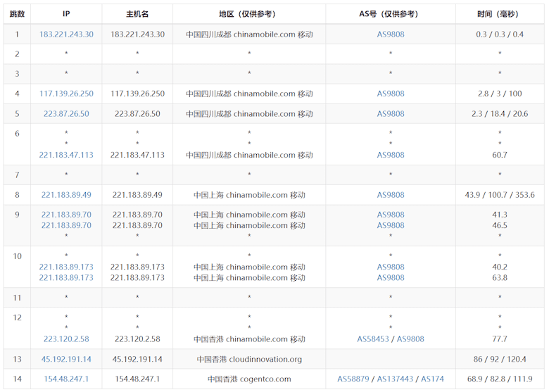This screenshot has width=549, height=392.
Task: Open IP link 45.192.191.14
Action: [66, 359]
